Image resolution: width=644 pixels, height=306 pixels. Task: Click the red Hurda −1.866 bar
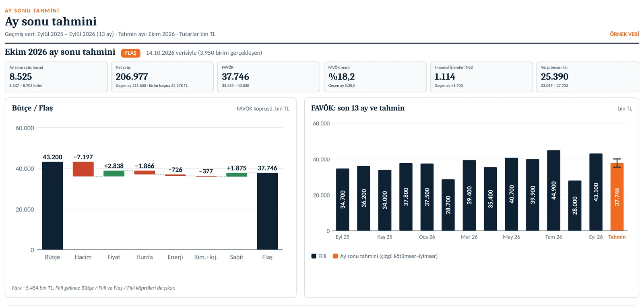point(144,173)
